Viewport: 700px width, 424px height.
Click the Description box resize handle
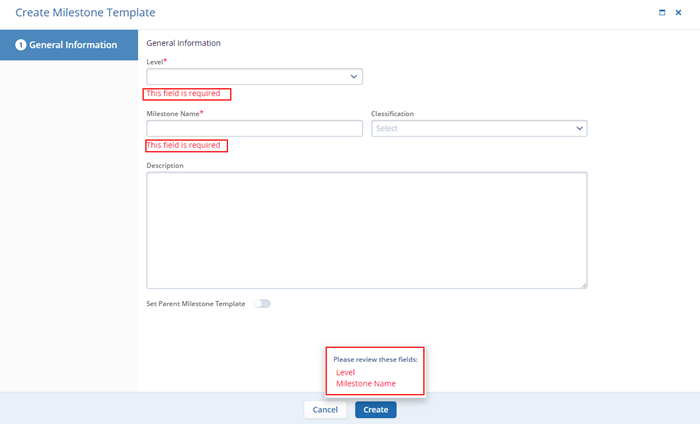[583, 285]
